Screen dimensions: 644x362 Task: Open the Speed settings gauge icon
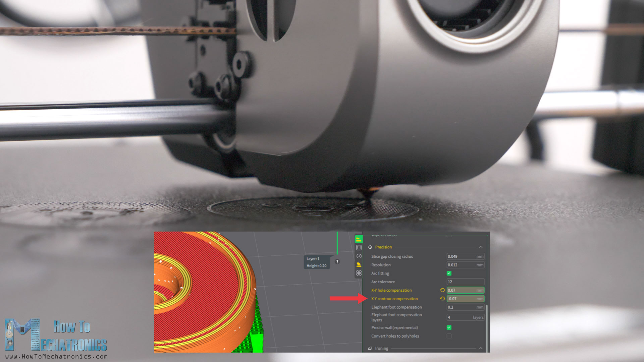tap(359, 256)
